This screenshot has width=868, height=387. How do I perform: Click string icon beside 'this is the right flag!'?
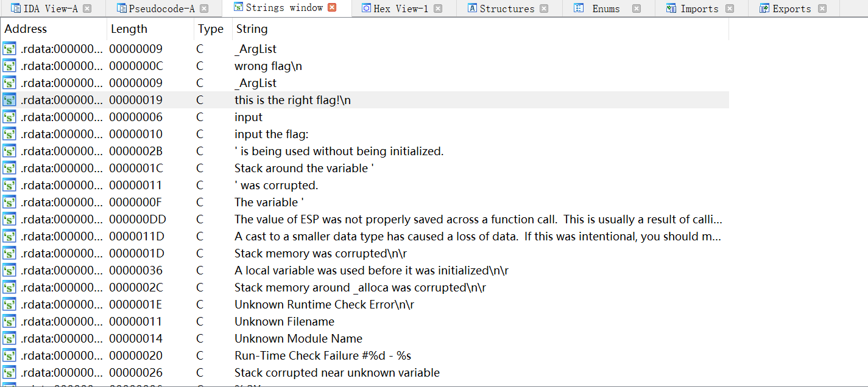pyautogui.click(x=9, y=100)
